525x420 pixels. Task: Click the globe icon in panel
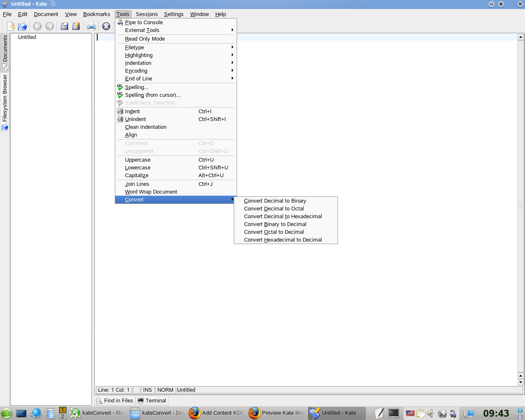[x=36, y=413]
